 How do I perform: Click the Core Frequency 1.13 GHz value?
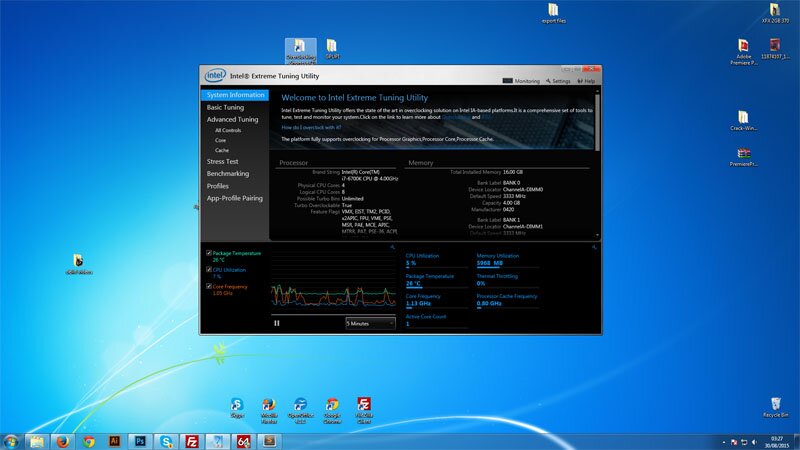[418, 304]
